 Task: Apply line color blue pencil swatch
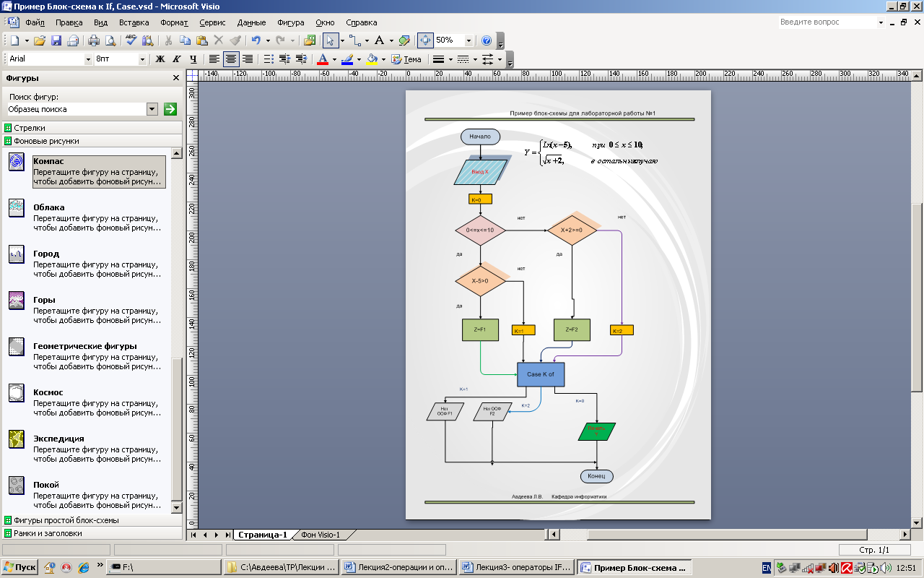(x=347, y=59)
